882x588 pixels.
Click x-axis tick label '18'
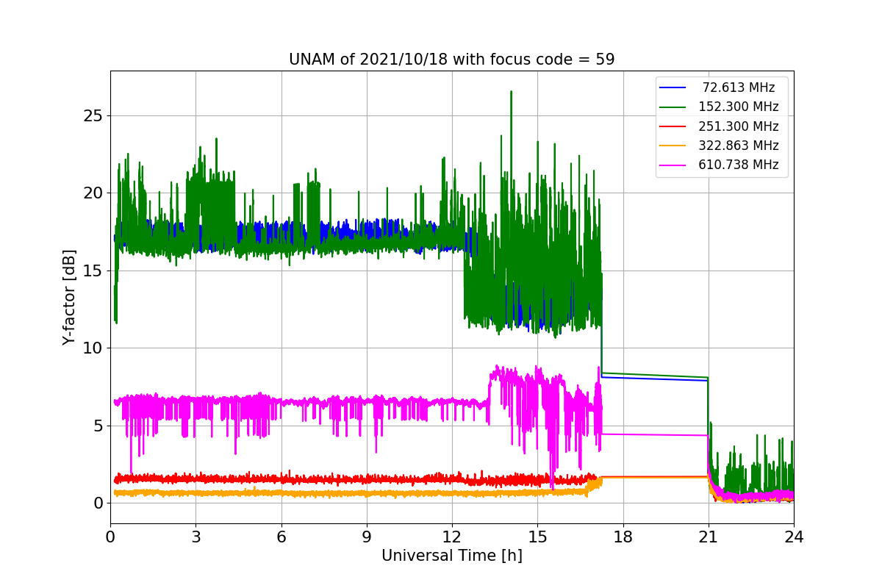(x=623, y=537)
